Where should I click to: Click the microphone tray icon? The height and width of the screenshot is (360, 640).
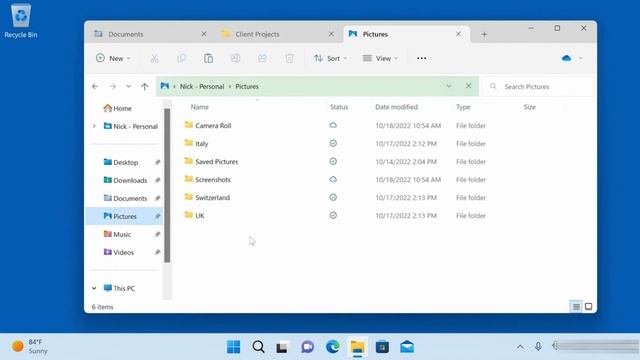coord(538,347)
